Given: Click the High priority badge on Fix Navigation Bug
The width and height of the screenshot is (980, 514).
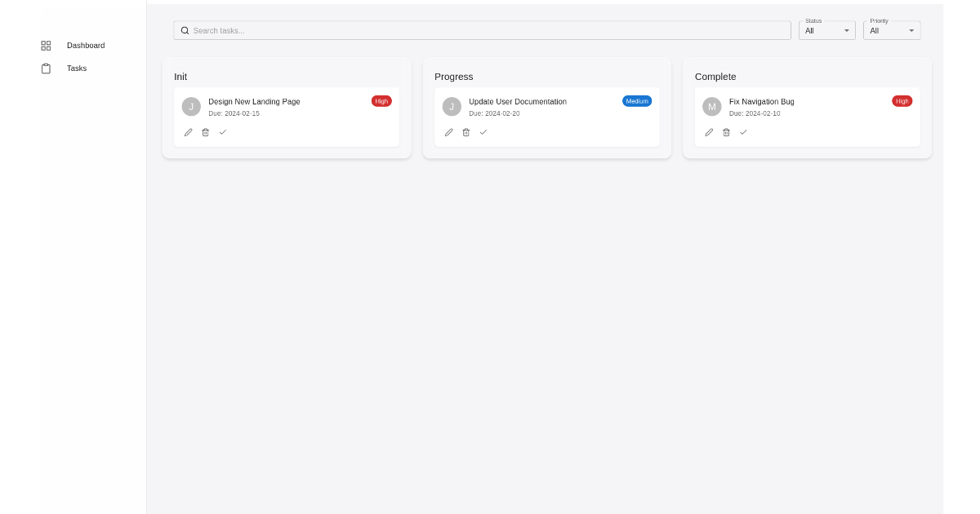Looking at the screenshot, I should click(x=902, y=101).
